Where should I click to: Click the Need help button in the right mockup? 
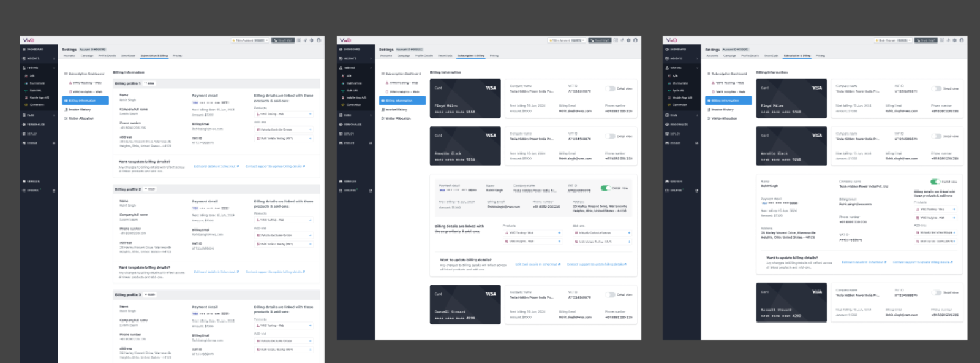[x=926, y=40]
